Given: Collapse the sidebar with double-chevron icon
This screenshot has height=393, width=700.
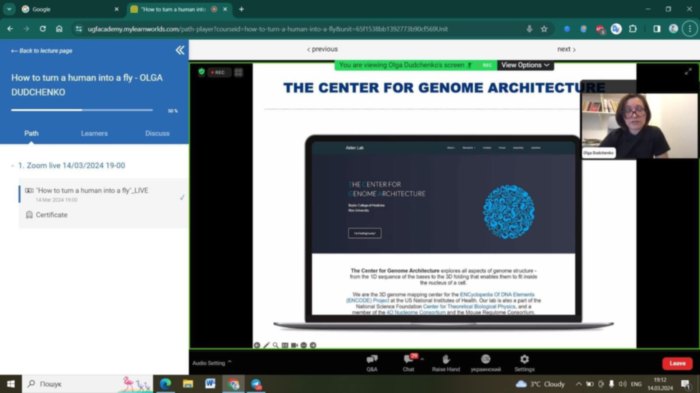Looking at the screenshot, I should click(x=180, y=50).
